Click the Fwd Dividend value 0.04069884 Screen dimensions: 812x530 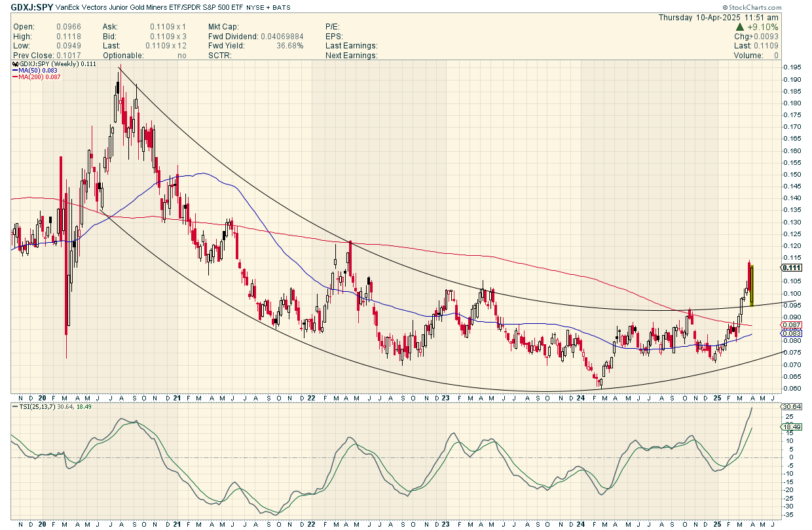click(282, 37)
